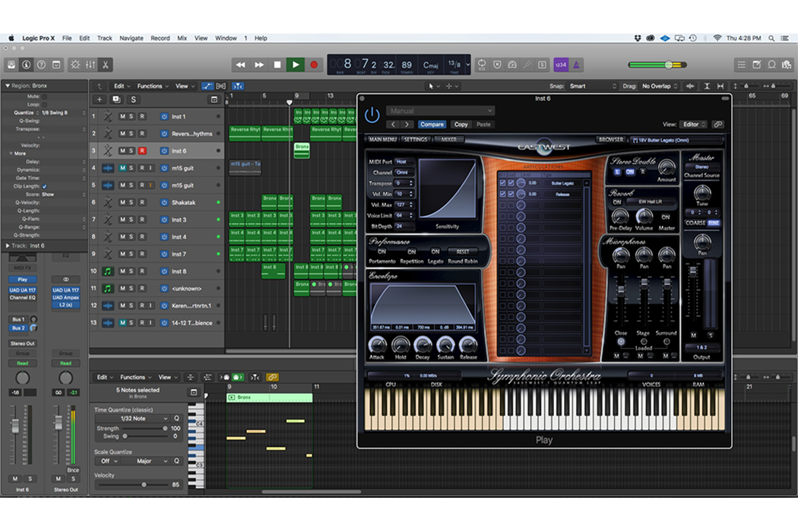Click the Rewind transport button
The width and height of the screenshot is (798, 532).
pos(241,65)
